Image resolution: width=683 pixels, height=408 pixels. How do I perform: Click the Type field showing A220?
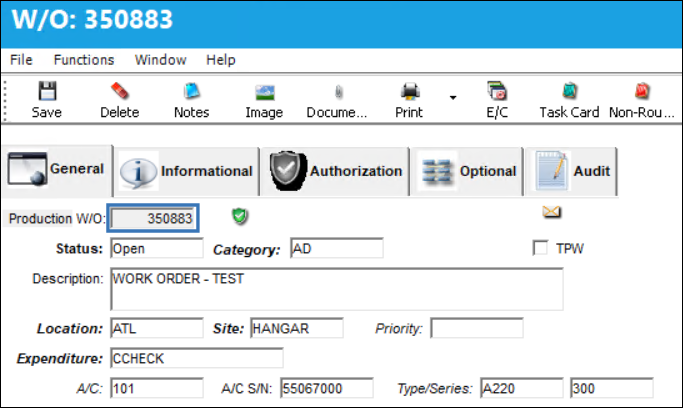[522, 388]
